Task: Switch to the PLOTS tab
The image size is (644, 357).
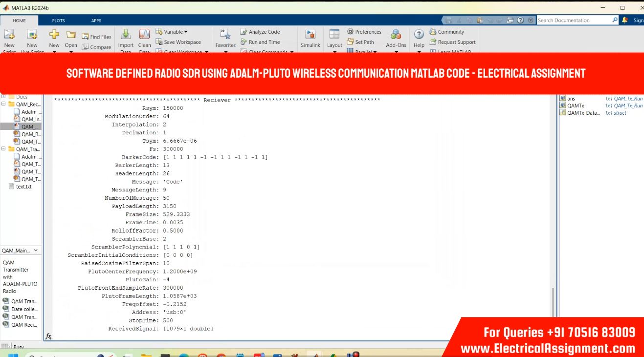Action: point(59,21)
